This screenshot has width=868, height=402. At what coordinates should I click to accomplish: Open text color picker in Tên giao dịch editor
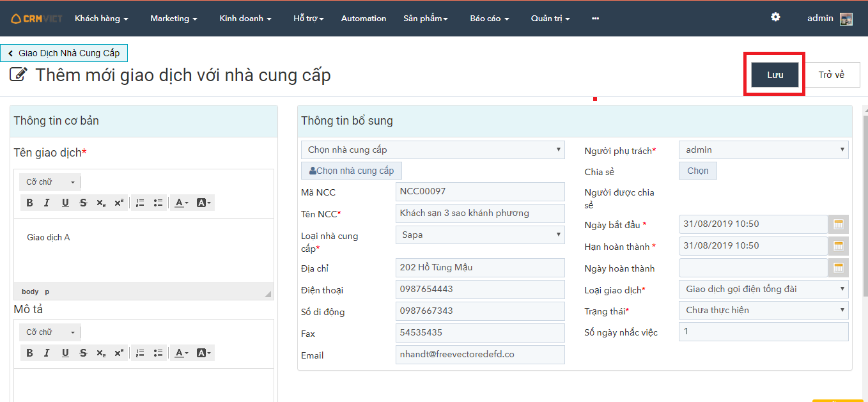(x=182, y=203)
